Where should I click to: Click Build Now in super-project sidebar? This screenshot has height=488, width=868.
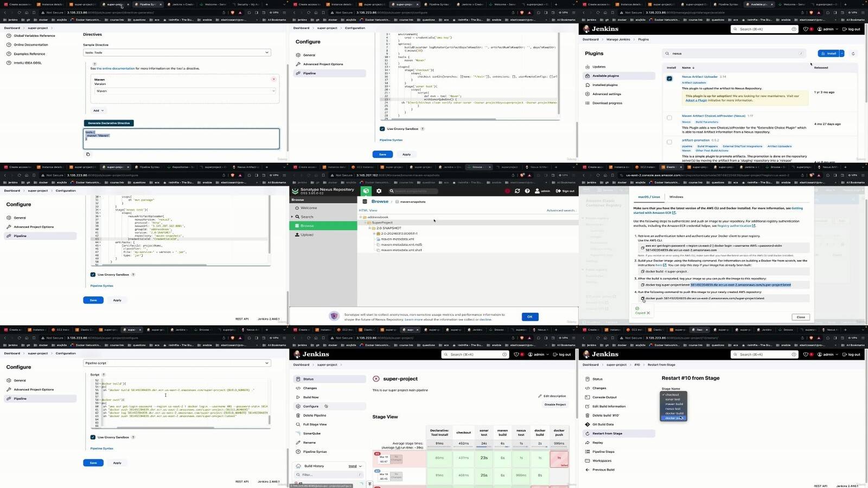[x=311, y=397]
